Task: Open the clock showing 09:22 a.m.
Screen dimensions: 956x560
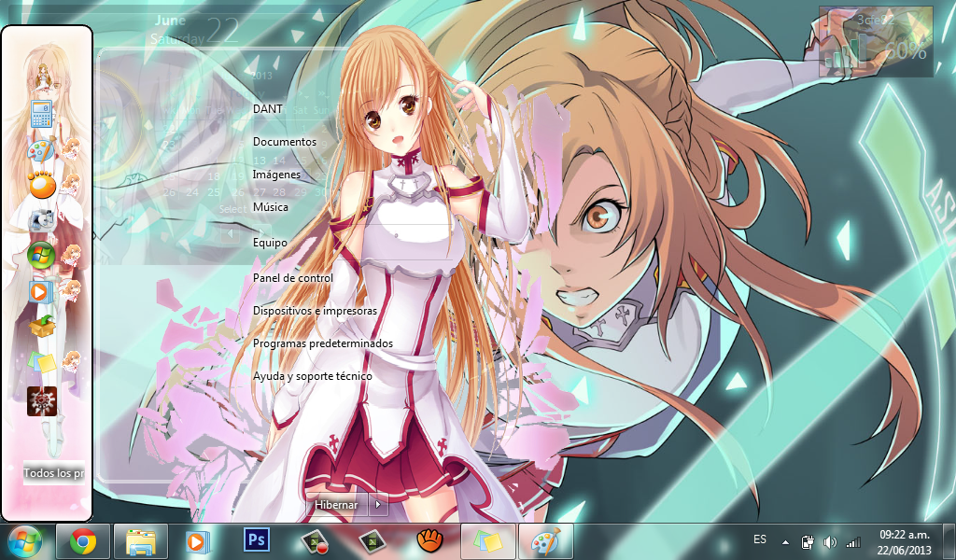Action: click(905, 541)
